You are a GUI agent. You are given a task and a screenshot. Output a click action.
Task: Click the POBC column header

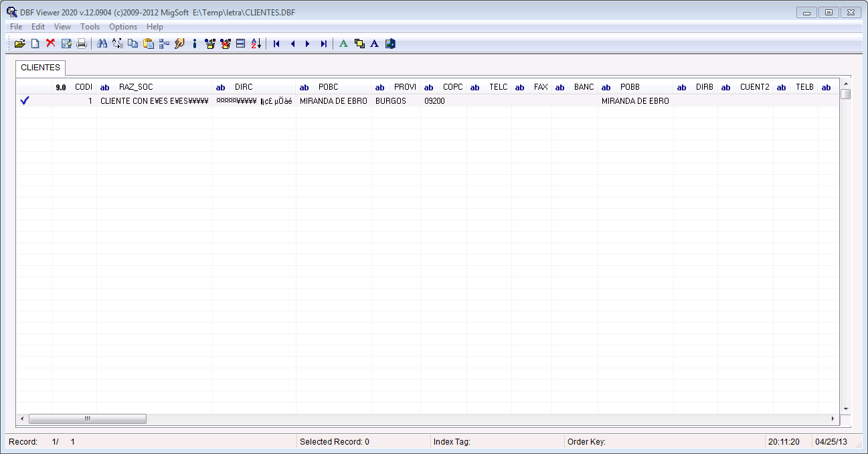334,87
